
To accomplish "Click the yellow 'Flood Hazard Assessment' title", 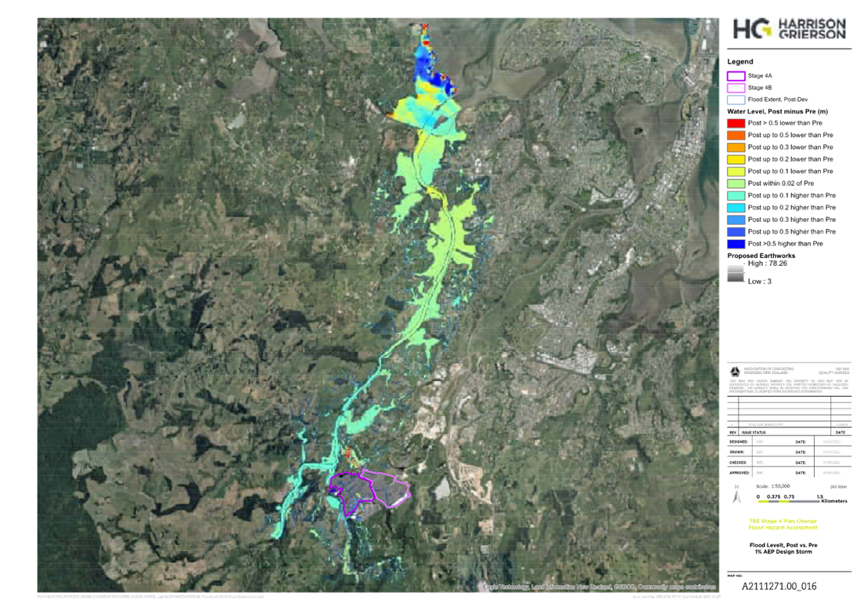I will coord(788,525).
